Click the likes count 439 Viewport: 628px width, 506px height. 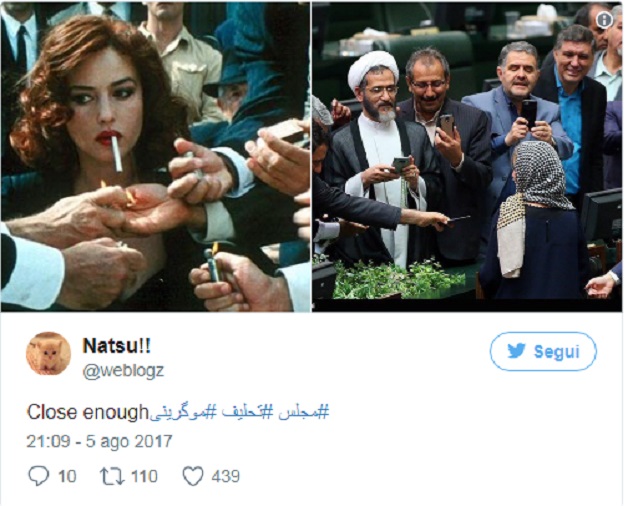[225, 476]
